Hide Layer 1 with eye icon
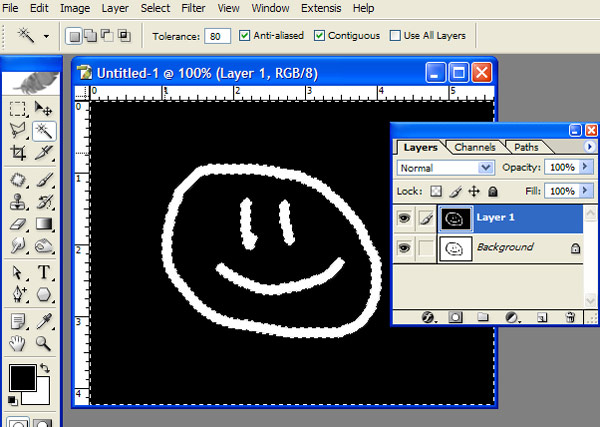The width and height of the screenshot is (600, 427). (x=404, y=217)
